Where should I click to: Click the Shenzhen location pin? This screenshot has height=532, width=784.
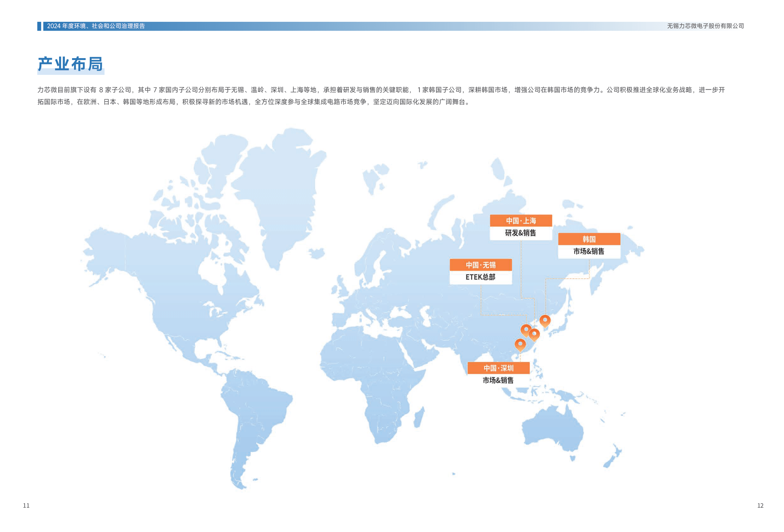pos(520,344)
